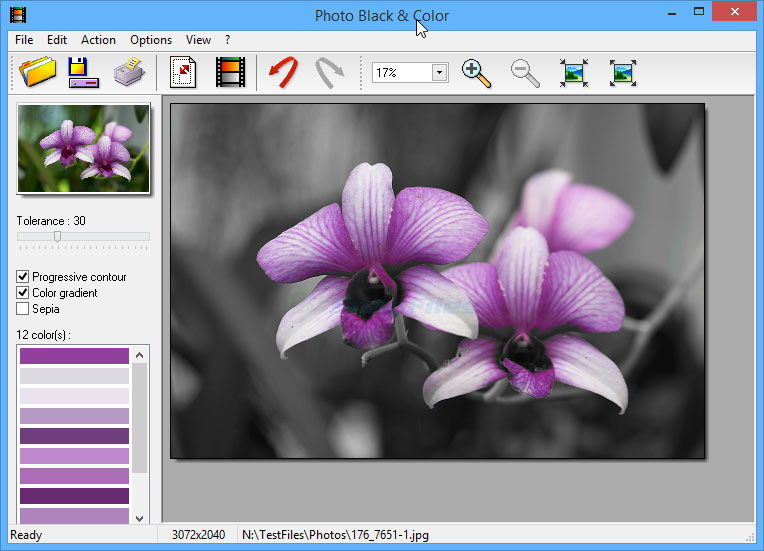Click the film strip toolbar icon

[230, 73]
